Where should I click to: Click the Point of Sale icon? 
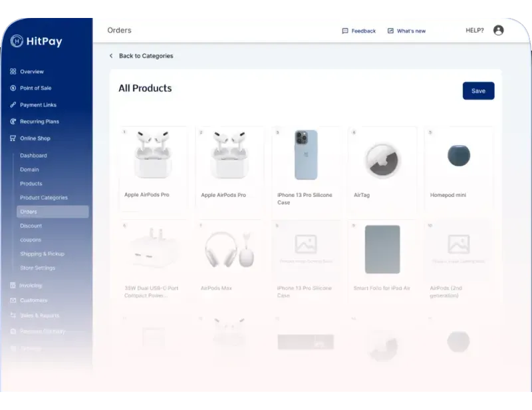[13, 88]
